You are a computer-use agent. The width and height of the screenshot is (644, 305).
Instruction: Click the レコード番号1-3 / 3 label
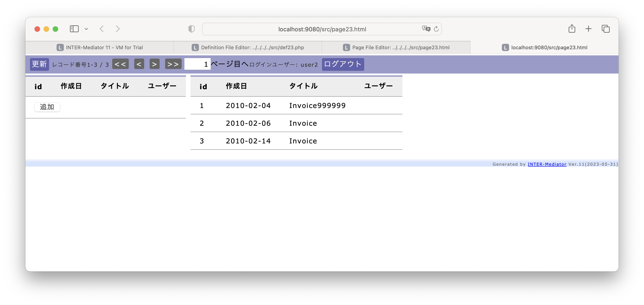(x=80, y=65)
